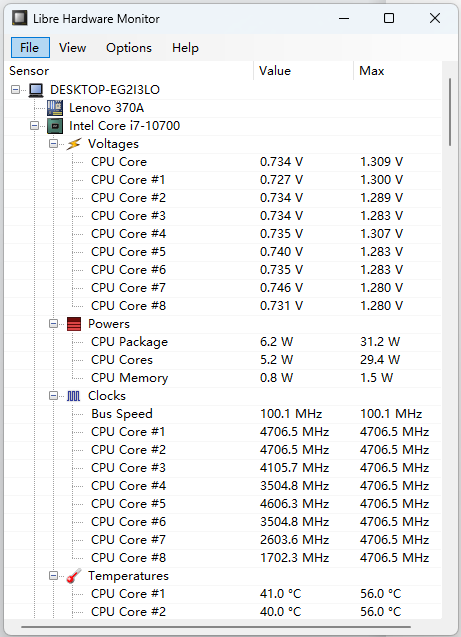This screenshot has height=637, width=461.
Task: Click the red Powers icon
Action: click(x=74, y=324)
